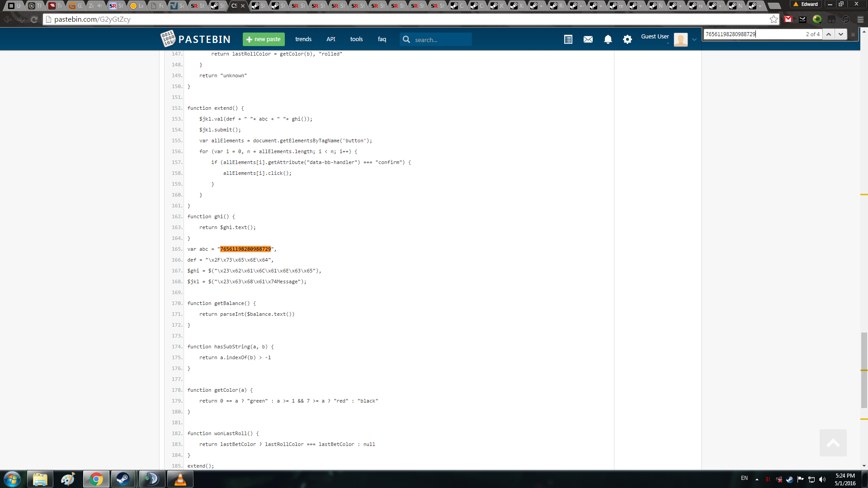Jump to previous find result
This screenshot has height=488, width=868.
(x=829, y=34)
